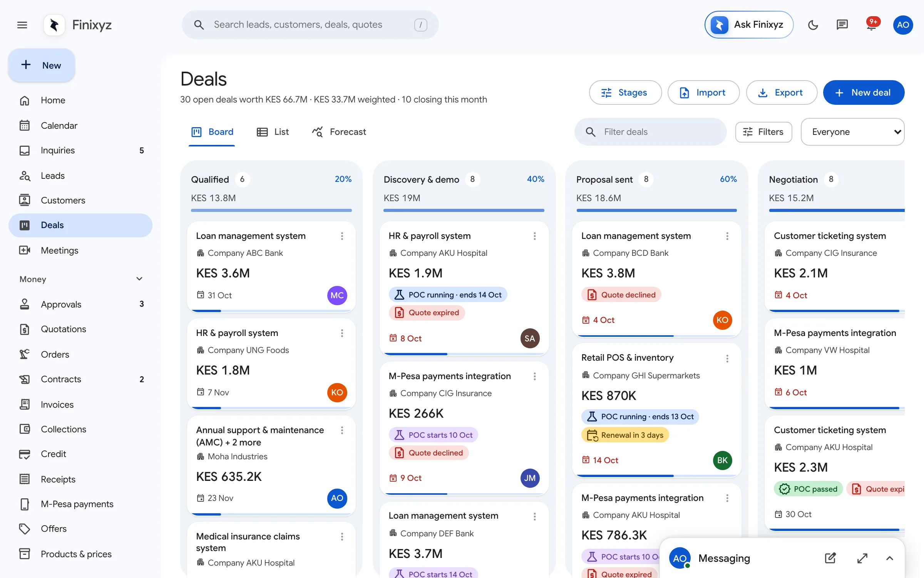
Task: Toggle dark mode with moon icon
Action: click(x=813, y=25)
